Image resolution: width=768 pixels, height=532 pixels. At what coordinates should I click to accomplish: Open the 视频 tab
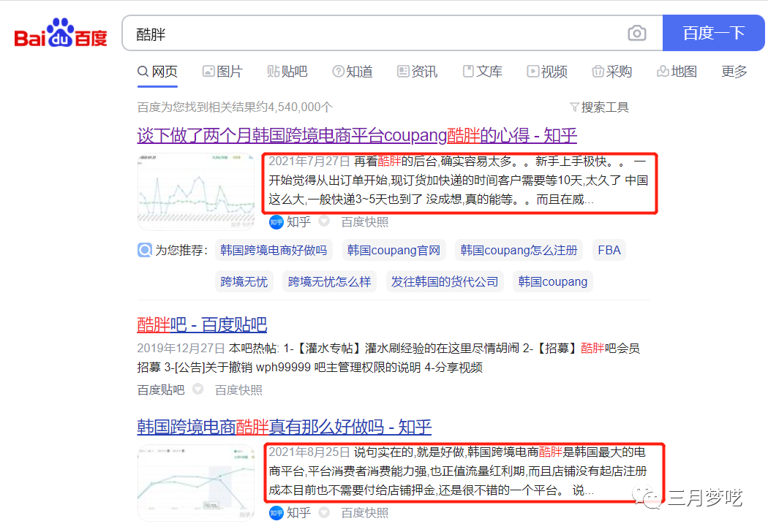click(x=547, y=72)
